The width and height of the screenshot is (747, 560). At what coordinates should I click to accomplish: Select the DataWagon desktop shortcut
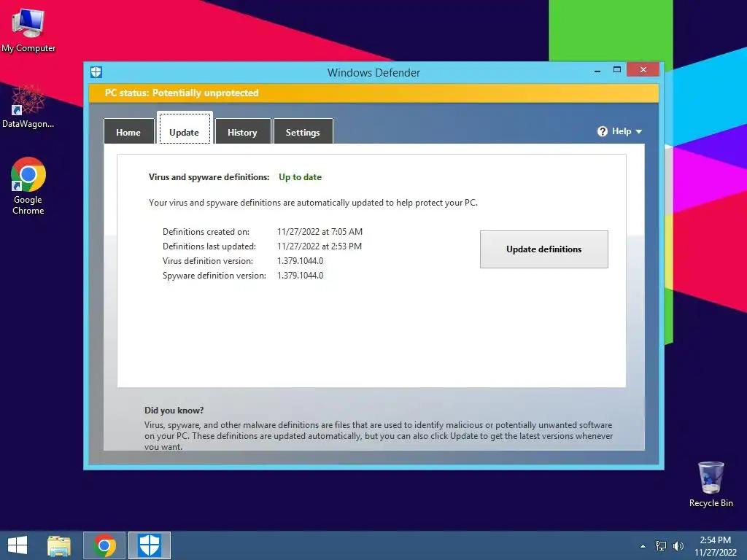[x=28, y=107]
